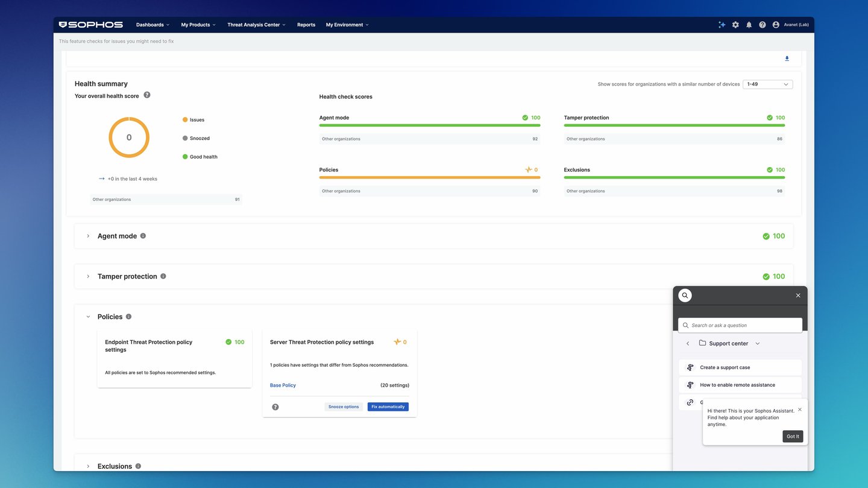Click the Avanet (Lab) account name
This screenshot has width=868, height=488.
click(x=796, y=25)
